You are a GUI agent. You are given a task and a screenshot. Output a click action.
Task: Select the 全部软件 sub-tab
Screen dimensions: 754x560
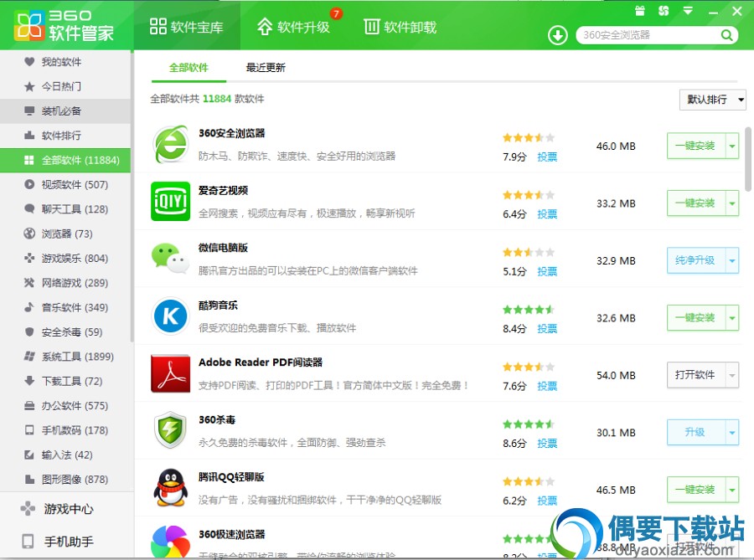click(x=188, y=68)
